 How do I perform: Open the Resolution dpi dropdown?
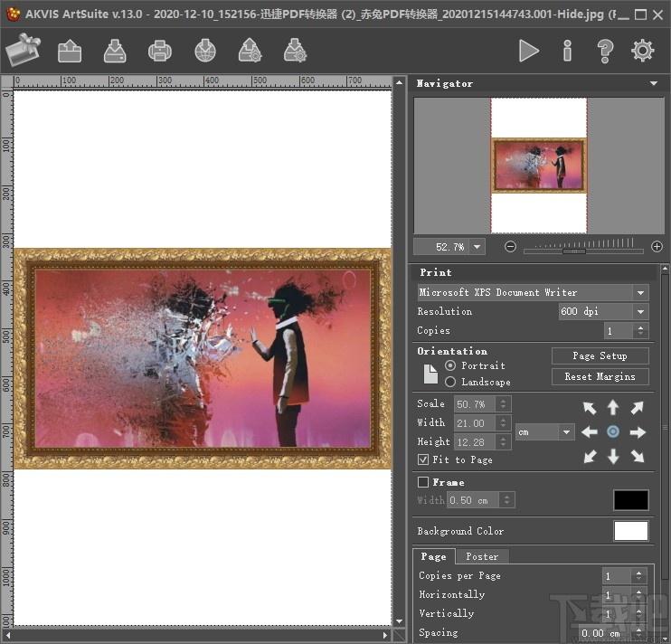tap(640, 311)
